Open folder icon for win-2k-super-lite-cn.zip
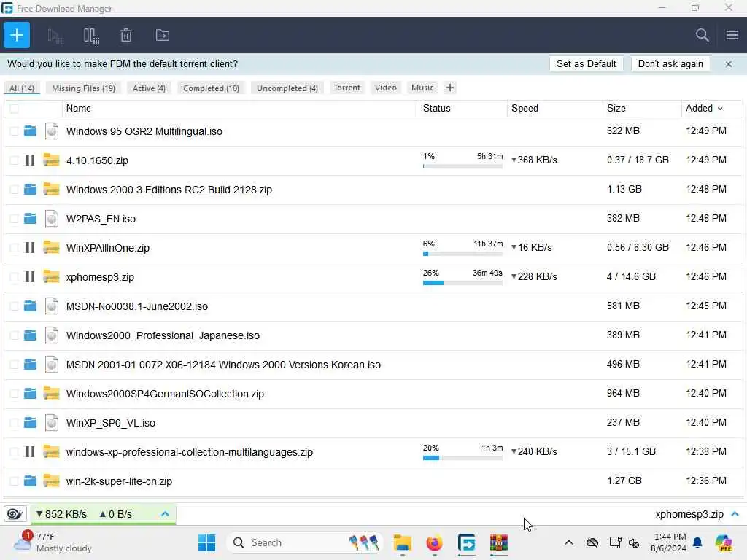Viewport: 747px width, 560px height. (x=30, y=481)
